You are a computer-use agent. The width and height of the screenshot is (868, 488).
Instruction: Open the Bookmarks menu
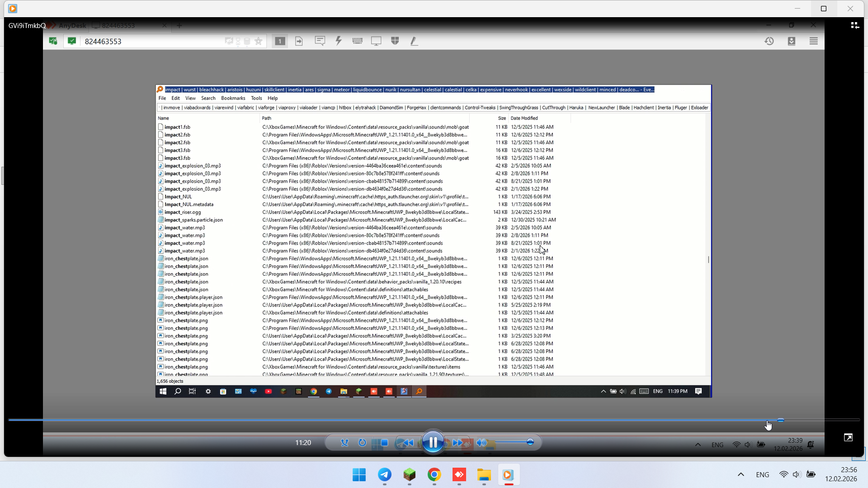(x=233, y=98)
